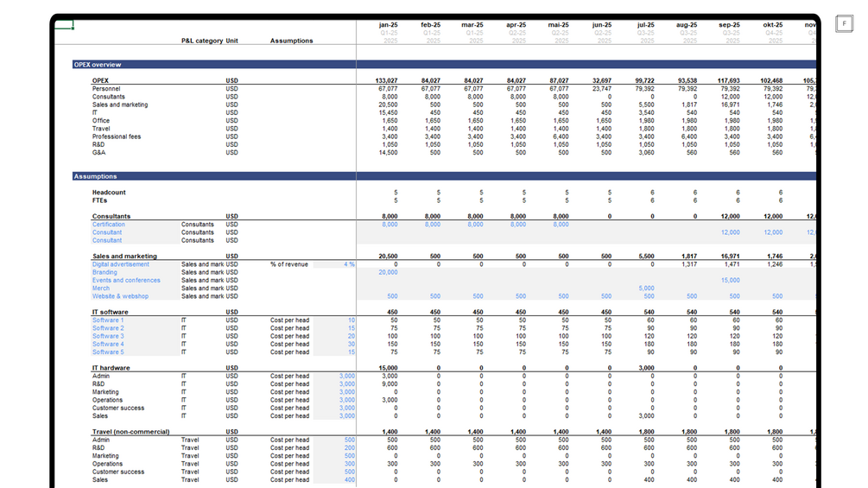Click the F key button at top right
This screenshot has width=868, height=488.
tap(844, 23)
